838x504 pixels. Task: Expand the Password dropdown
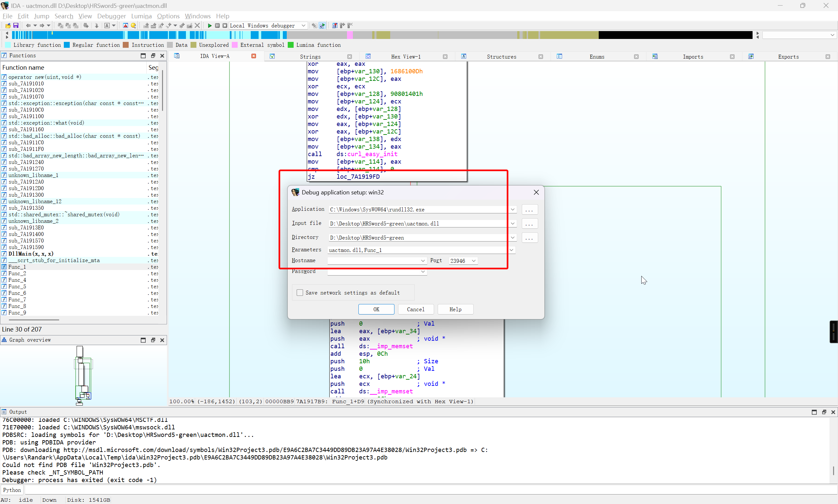coord(423,271)
